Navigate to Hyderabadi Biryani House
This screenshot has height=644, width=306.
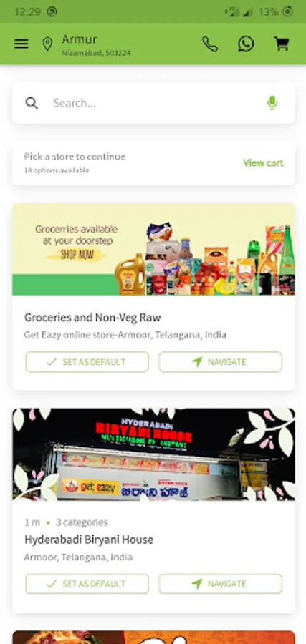coord(221,584)
